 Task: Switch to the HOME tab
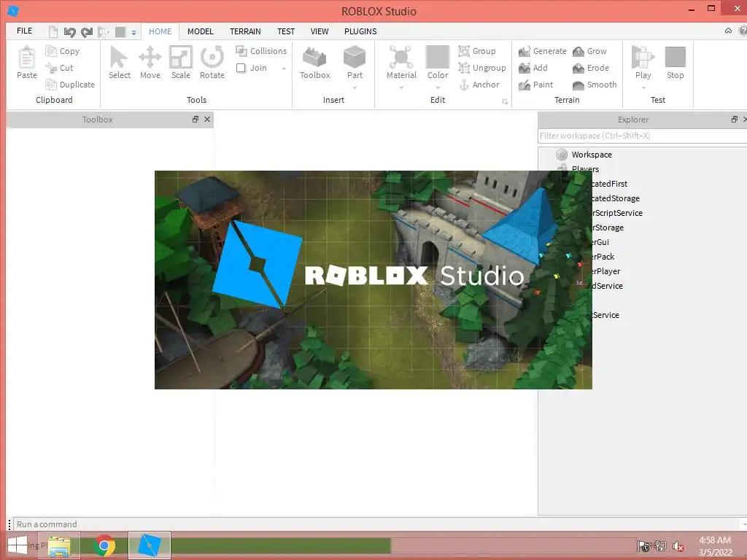160,31
